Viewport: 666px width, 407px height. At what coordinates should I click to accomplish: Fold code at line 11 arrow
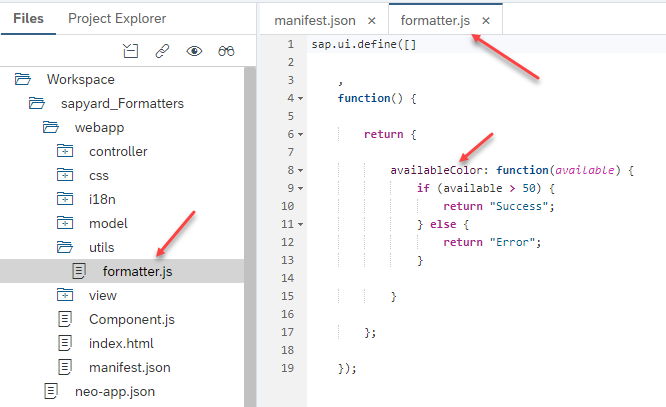pos(300,224)
